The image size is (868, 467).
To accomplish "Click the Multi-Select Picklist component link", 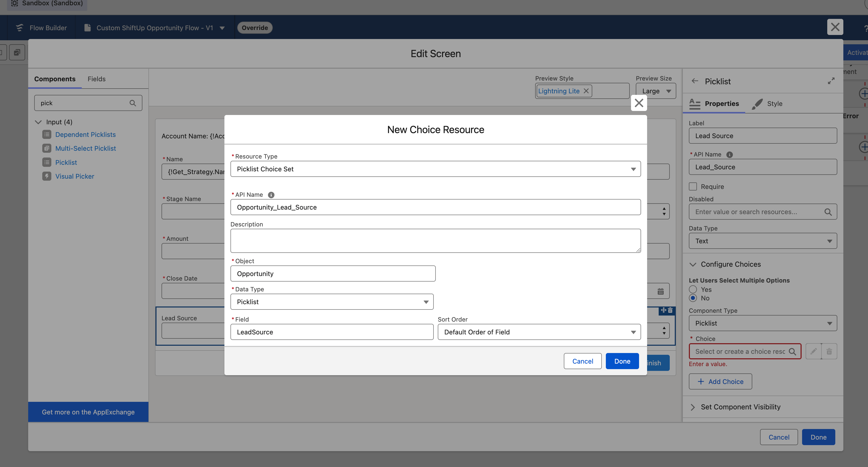I will pyautogui.click(x=86, y=148).
